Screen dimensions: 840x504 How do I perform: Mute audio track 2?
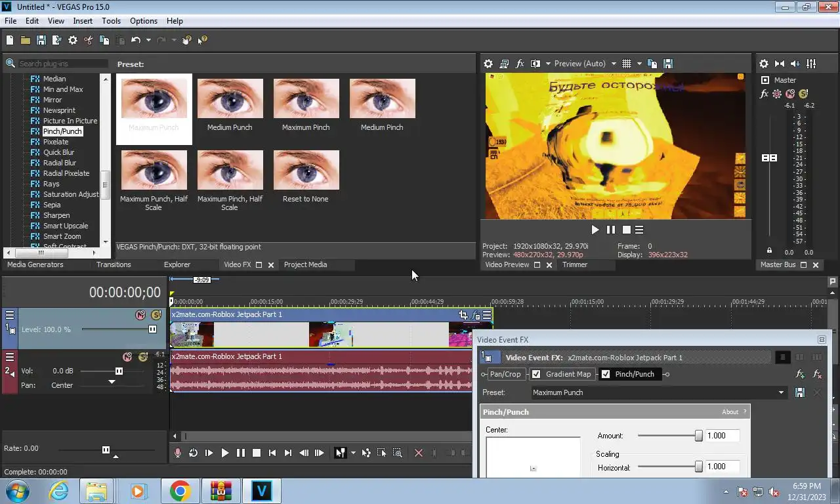(127, 357)
